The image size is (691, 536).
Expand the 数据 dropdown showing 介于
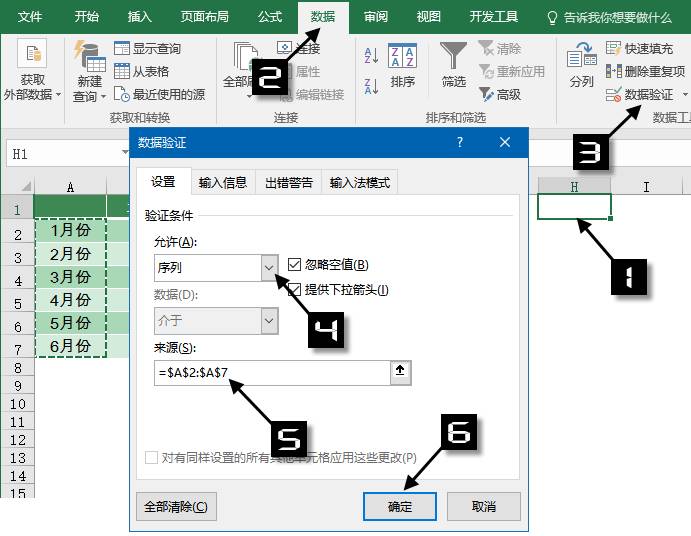pos(269,320)
